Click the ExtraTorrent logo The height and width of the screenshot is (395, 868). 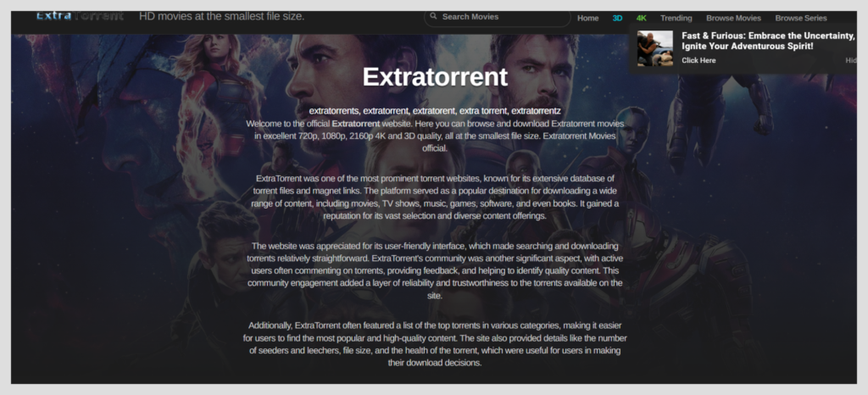[x=80, y=16]
